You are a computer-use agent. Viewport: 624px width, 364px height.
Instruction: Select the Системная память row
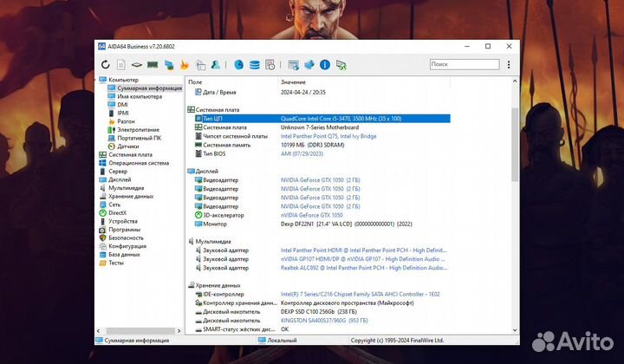click(318, 145)
